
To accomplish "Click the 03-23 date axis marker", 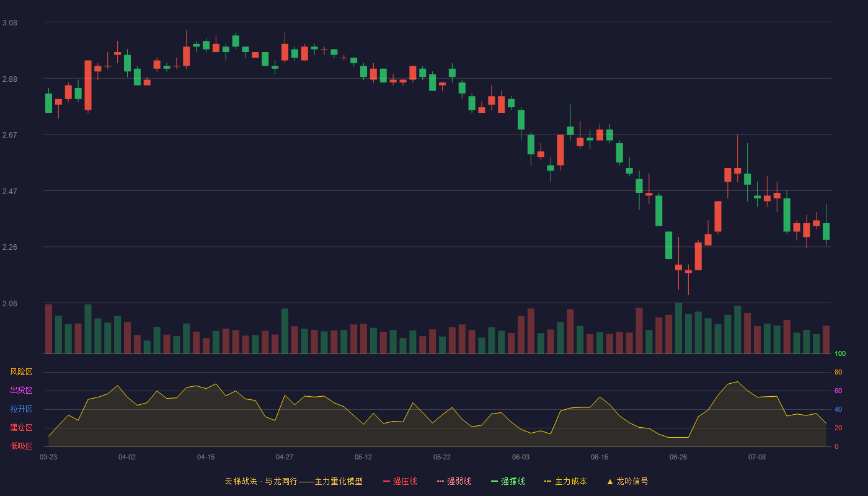I will tap(48, 457).
